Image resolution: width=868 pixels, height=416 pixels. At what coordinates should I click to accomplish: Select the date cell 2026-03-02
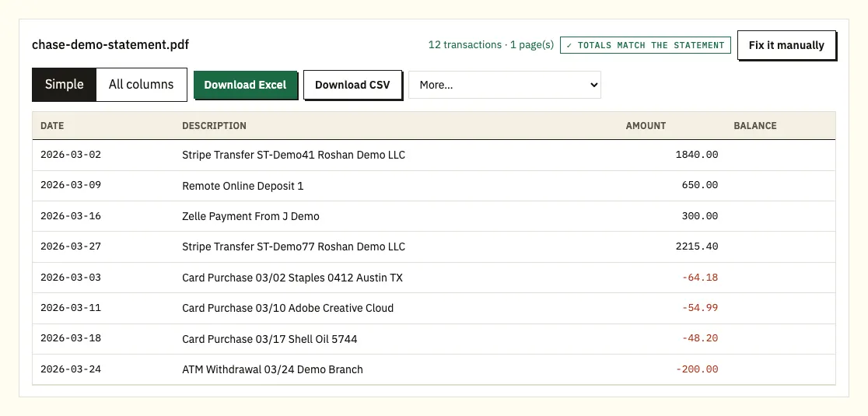click(x=71, y=155)
